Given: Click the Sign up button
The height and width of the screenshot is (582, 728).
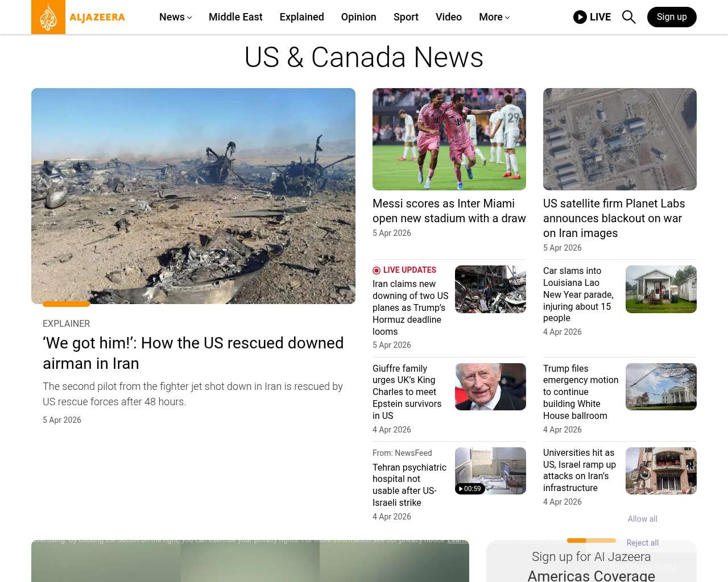Looking at the screenshot, I should tap(672, 17).
